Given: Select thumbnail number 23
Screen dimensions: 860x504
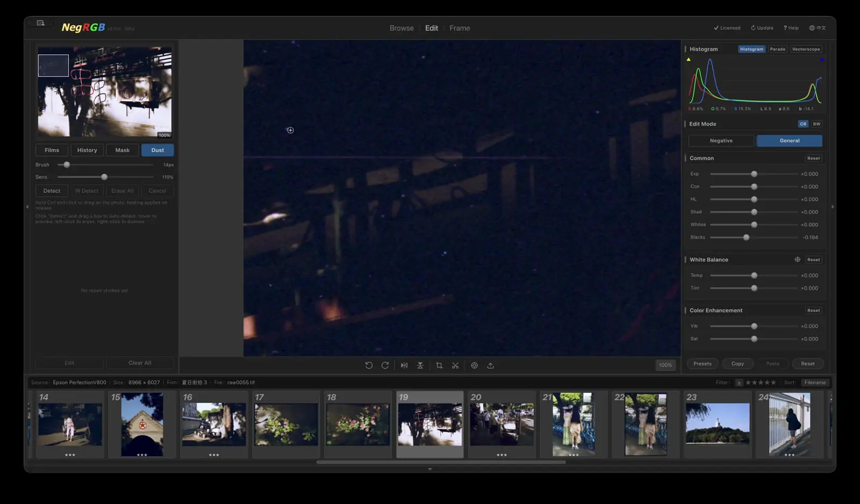Looking at the screenshot, I should point(718,424).
